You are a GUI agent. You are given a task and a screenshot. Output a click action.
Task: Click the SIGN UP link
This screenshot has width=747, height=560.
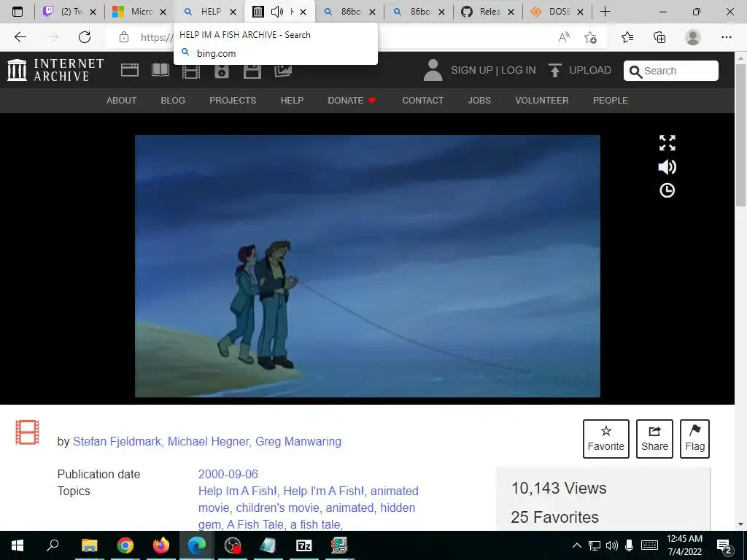[x=472, y=71]
